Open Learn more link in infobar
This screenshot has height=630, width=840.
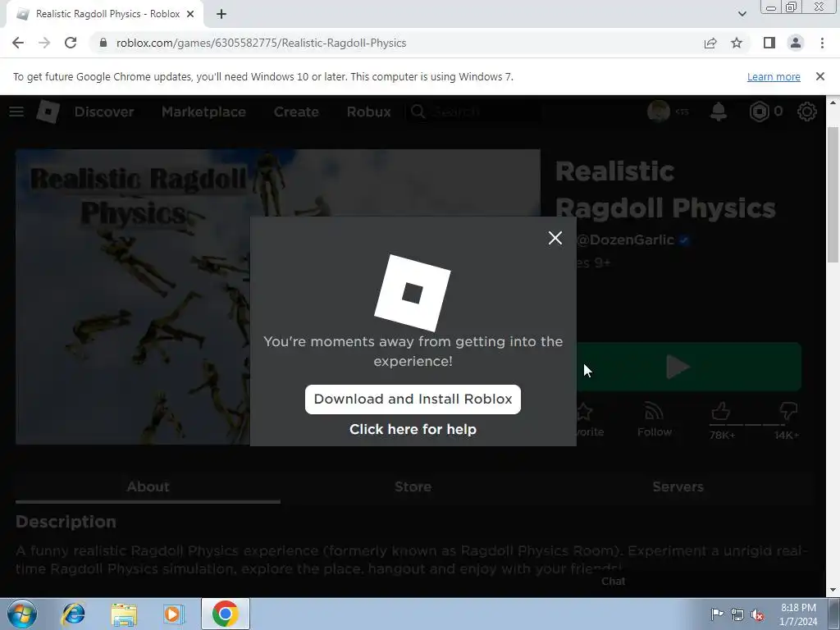pyautogui.click(x=774, y=76)
